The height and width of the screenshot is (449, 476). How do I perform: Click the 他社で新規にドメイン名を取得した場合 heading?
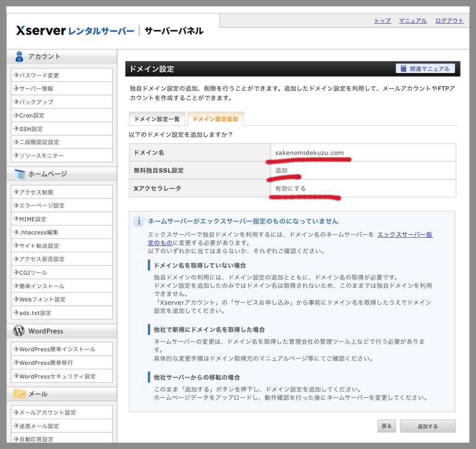pos(209,330)
